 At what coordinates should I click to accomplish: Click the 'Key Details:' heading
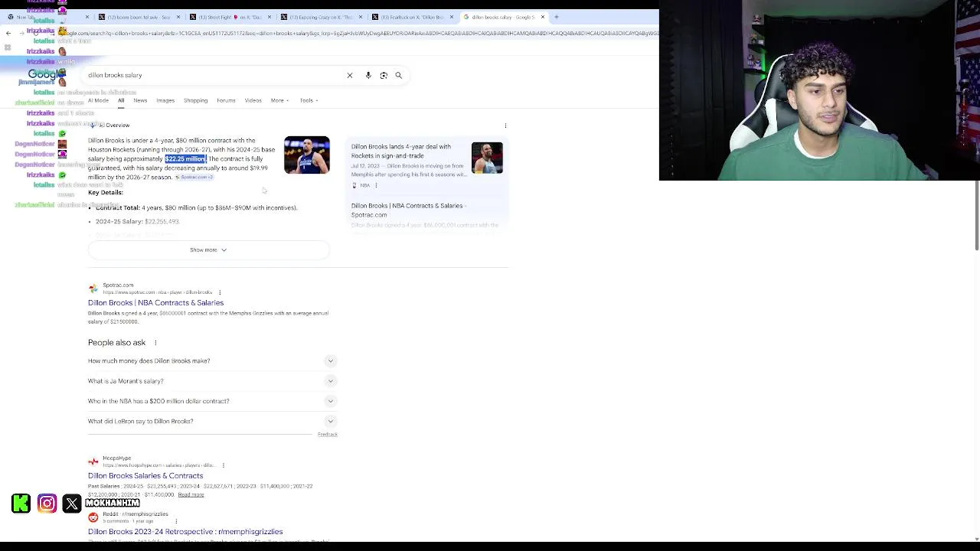click(105, 192)
